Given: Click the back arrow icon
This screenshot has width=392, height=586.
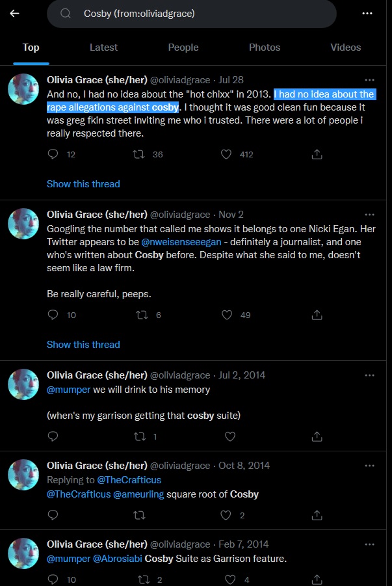Looking at the screenshot, I should pyautogui.click(x=14, y=14).
